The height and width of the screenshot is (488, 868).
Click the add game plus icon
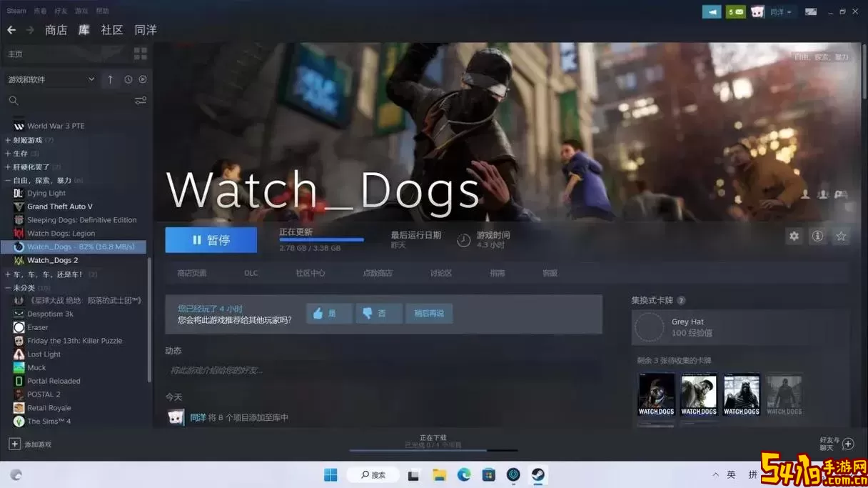click(x=14, y=444)
